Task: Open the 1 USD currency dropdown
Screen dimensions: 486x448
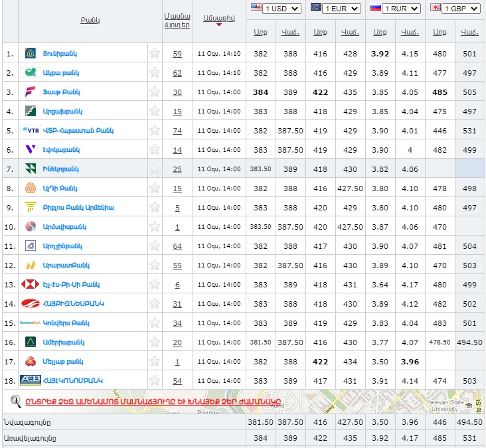Action: click(x=282, y=9)
